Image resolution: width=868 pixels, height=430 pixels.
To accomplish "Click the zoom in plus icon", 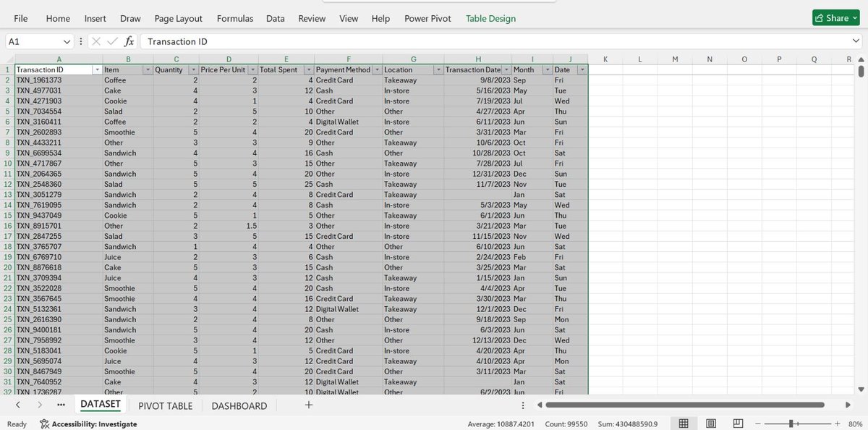I will [837, 423].
